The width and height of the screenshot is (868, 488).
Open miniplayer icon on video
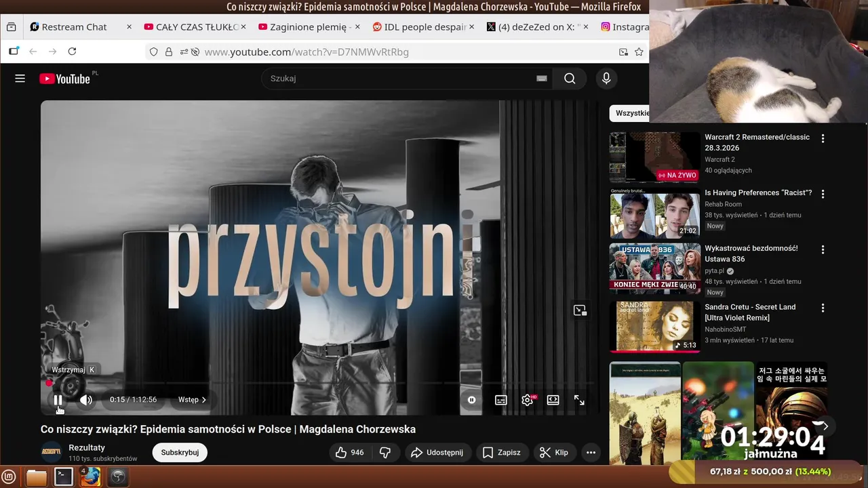(580, 310)
